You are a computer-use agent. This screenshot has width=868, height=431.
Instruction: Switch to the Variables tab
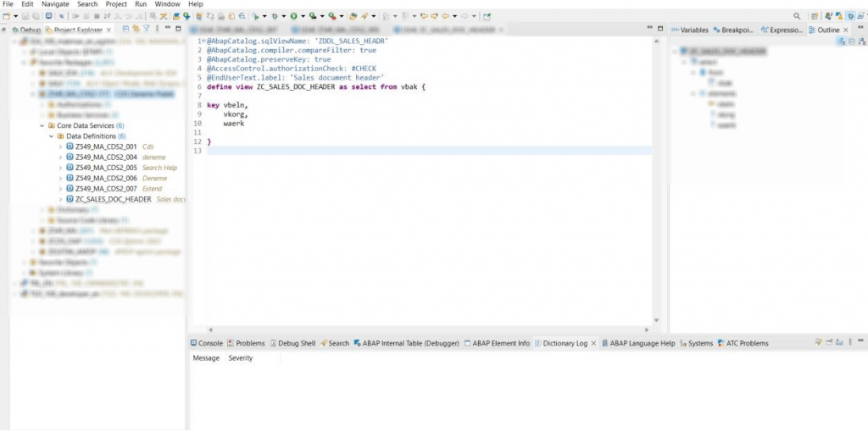point(690,30)
